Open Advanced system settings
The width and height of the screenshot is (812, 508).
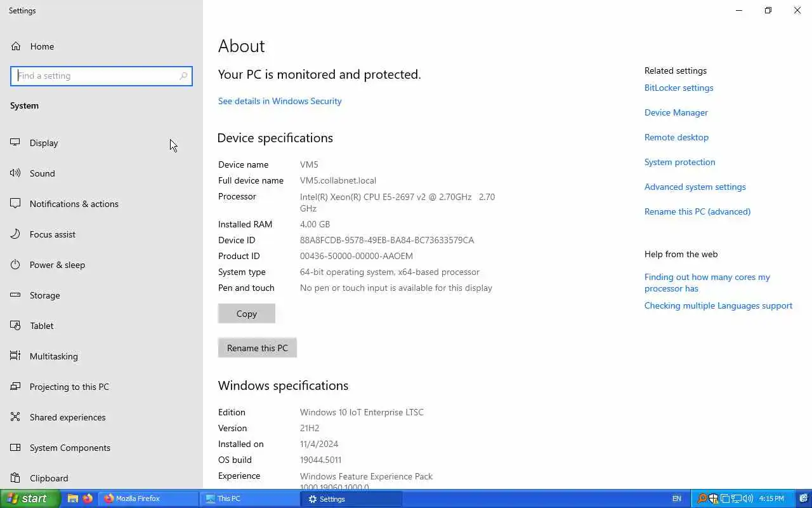[x=695, y=187]
